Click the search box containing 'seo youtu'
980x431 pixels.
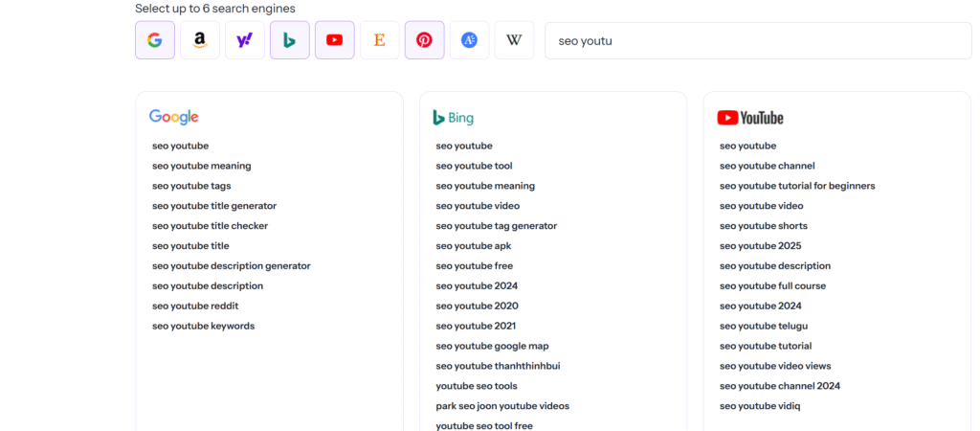coord(758,40)
